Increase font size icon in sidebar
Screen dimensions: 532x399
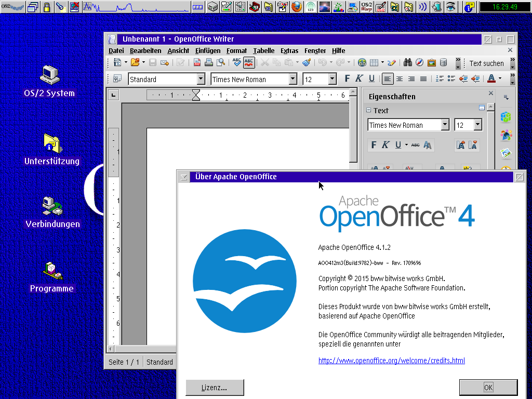[x=461, y=145]
